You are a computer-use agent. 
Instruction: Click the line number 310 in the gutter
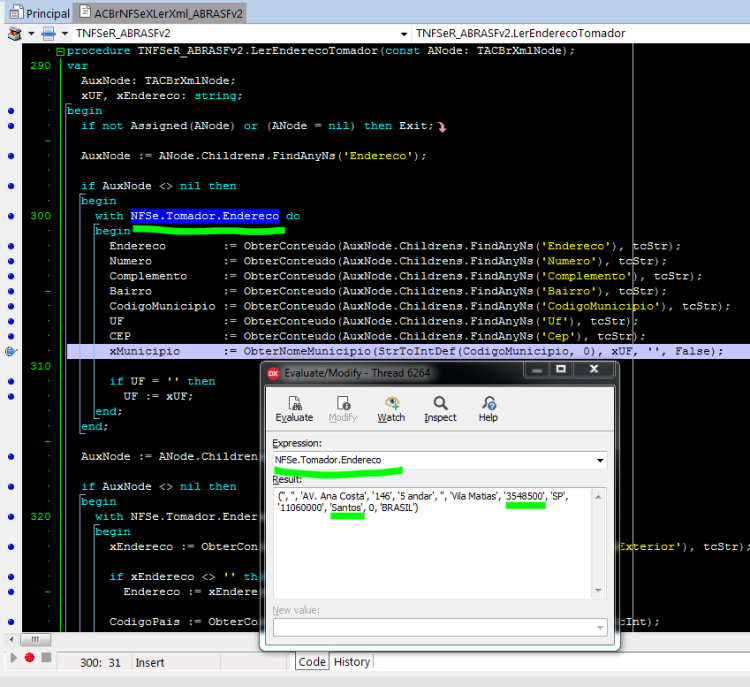(x=40, y=366)
